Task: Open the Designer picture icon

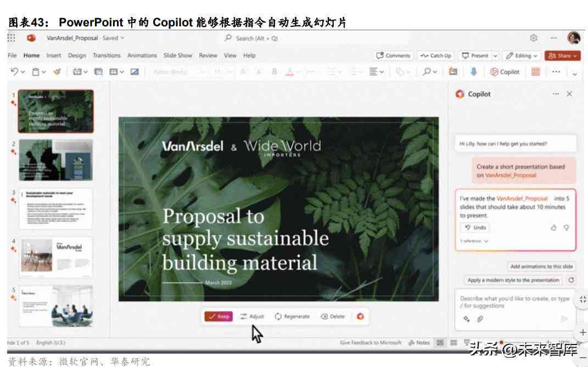Action: [x=135, y=71]
